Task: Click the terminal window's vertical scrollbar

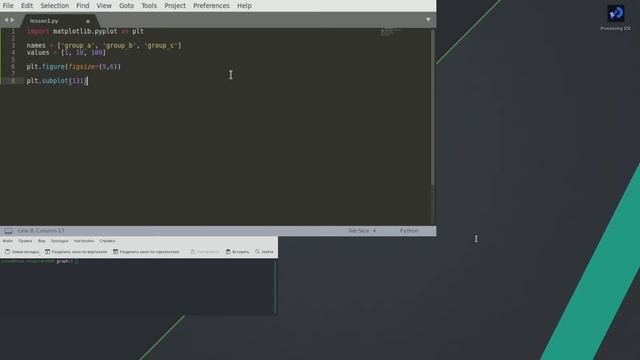Action: [276, 287]
